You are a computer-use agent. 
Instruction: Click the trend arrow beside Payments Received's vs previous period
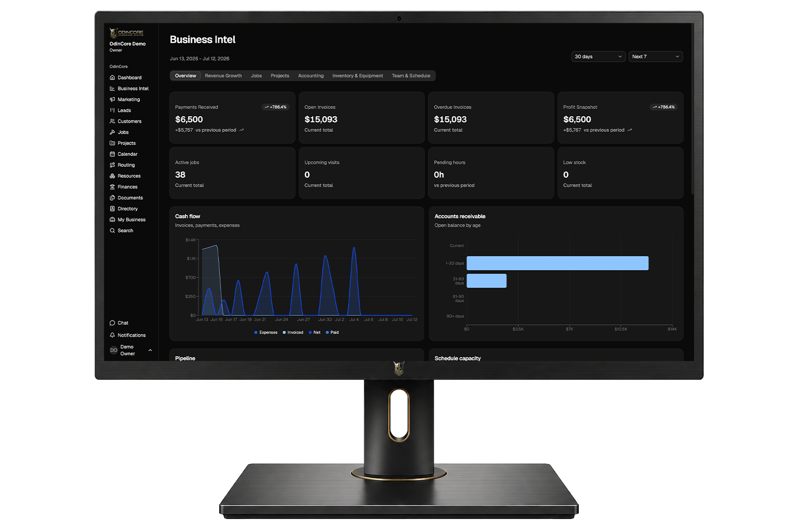click(242, 130)
